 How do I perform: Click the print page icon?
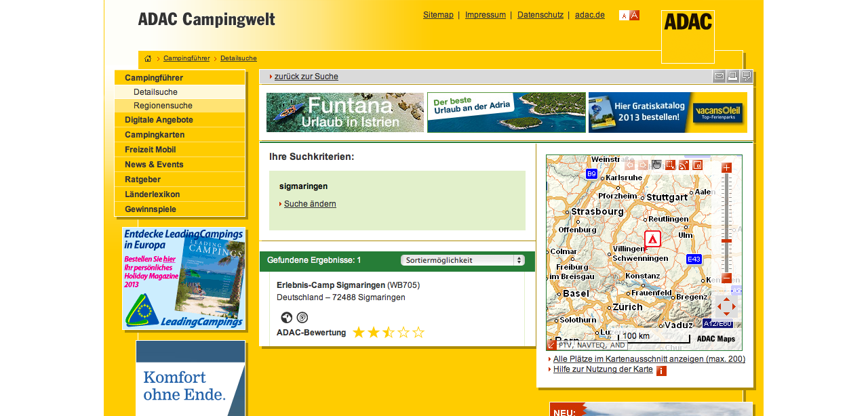[732, 77]
